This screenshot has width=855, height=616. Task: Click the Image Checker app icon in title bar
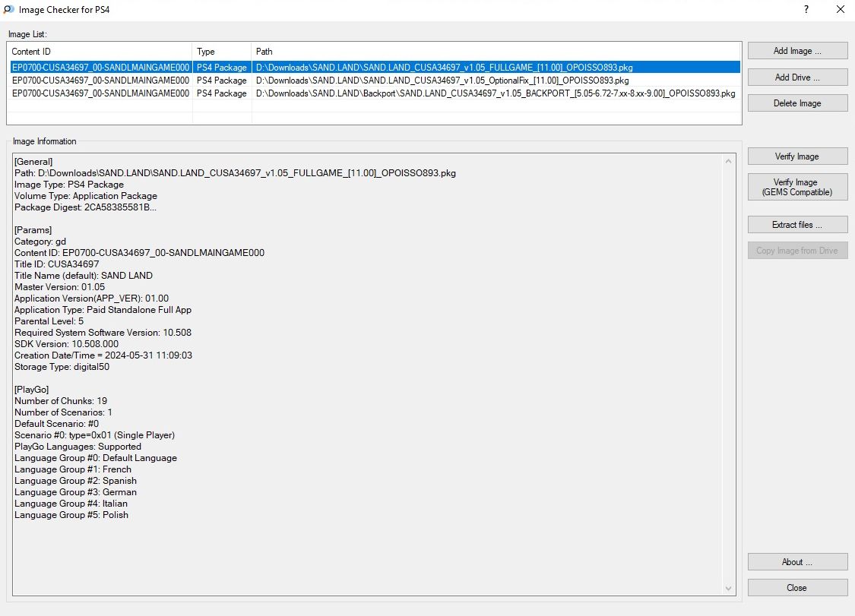(x=8, y=9)
